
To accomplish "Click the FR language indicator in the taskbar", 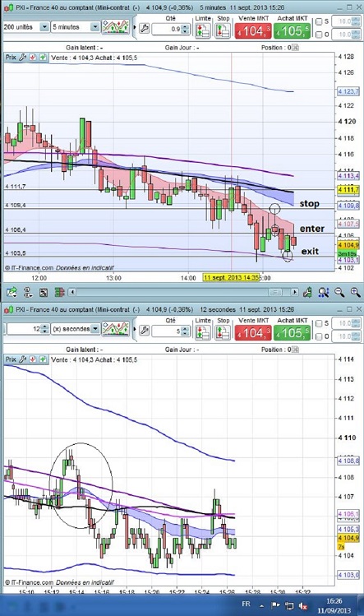I will pyautogui.click(x=246, y=604).
